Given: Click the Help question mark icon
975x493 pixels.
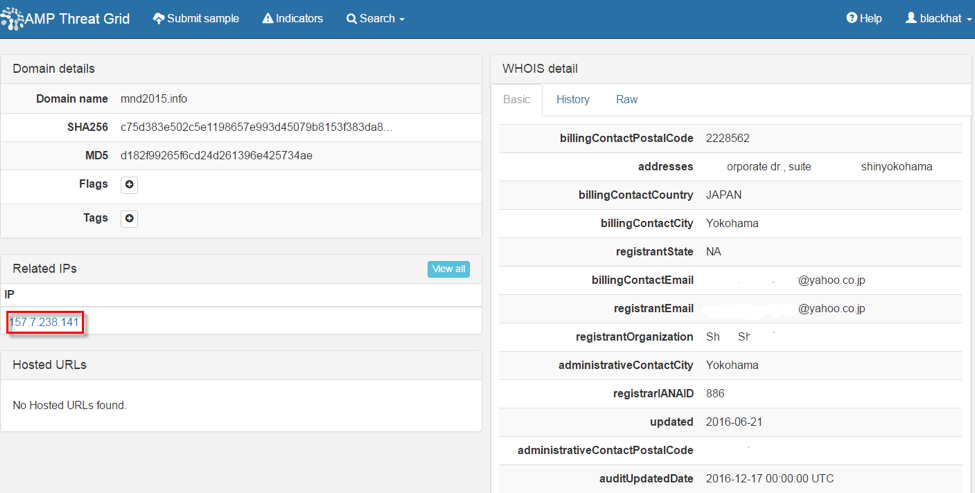Looking at the screenshot, I should tap(852, 19).
